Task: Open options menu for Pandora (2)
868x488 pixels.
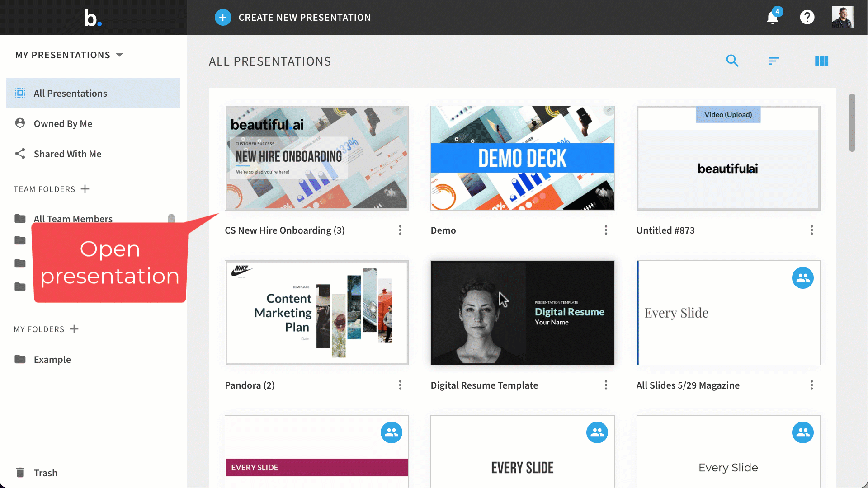Action: tap(400, 385)
